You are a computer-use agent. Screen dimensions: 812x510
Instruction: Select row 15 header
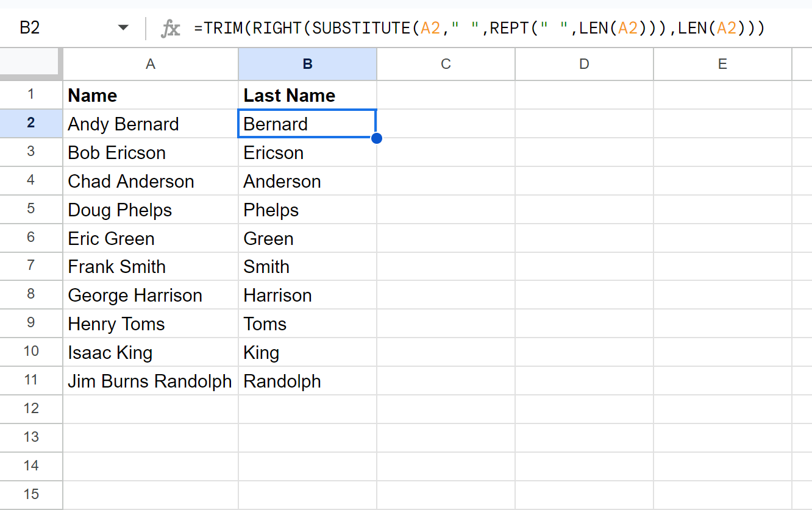pyautogui.click(x=31, y=494)
